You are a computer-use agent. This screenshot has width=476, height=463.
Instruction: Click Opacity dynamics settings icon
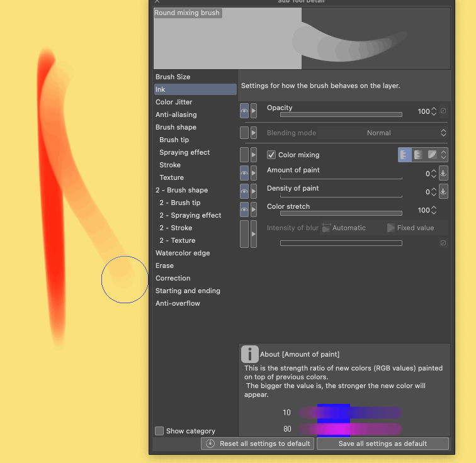tap(443, 111)
